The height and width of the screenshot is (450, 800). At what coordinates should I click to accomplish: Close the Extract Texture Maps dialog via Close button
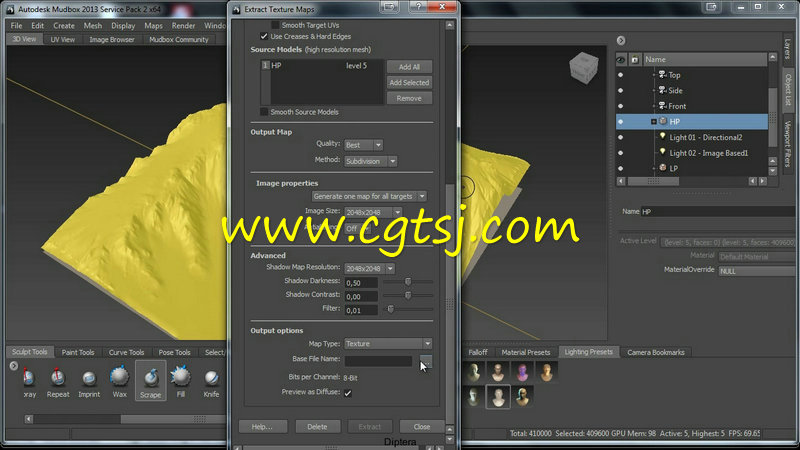coord(421,427)
